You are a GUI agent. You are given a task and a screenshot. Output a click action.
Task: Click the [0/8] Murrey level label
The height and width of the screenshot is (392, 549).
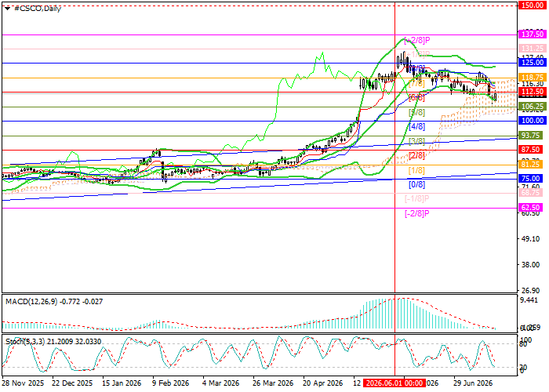click(x=416, y=184)
